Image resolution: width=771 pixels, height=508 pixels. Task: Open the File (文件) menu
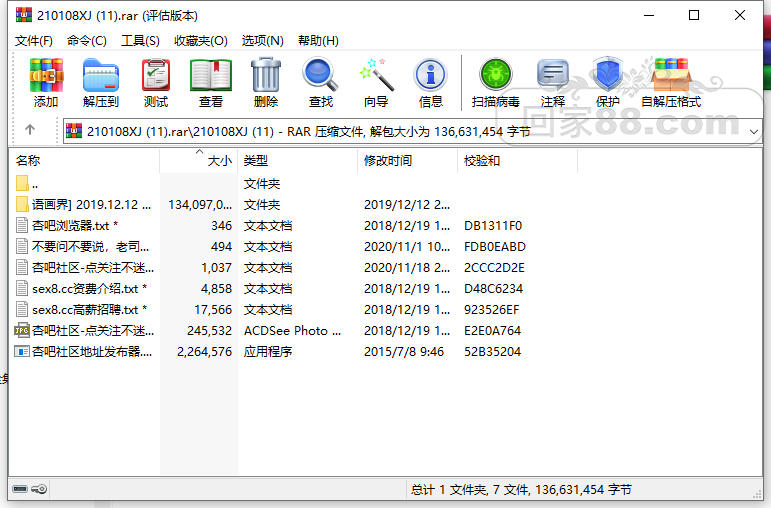click(x=33, y=40)
